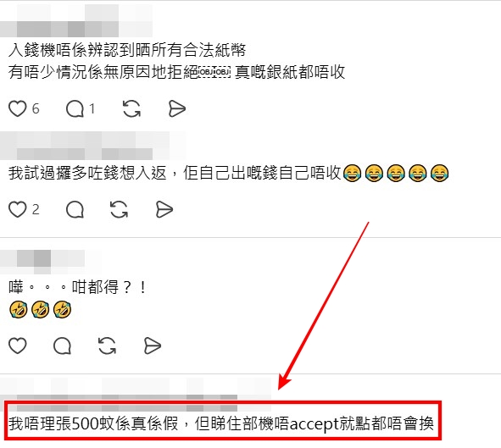Viewport: 501px width, 448px height.
Task: Open the blurred username above 嘩 comment
Action: coord(51,262)
